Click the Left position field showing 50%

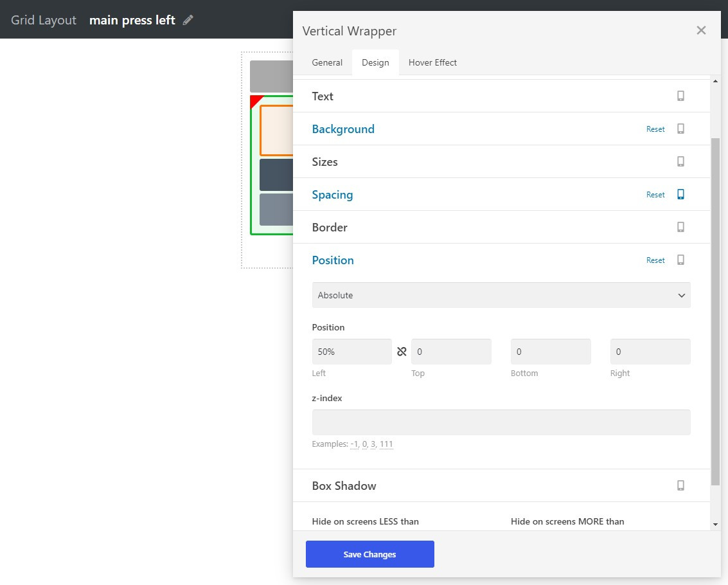point(352,352)
